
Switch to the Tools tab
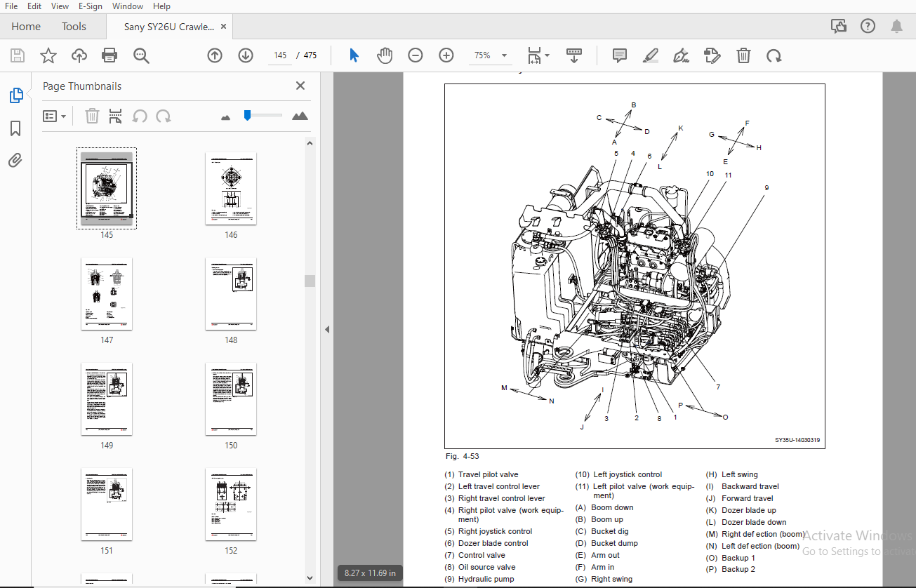pos(74,27)
